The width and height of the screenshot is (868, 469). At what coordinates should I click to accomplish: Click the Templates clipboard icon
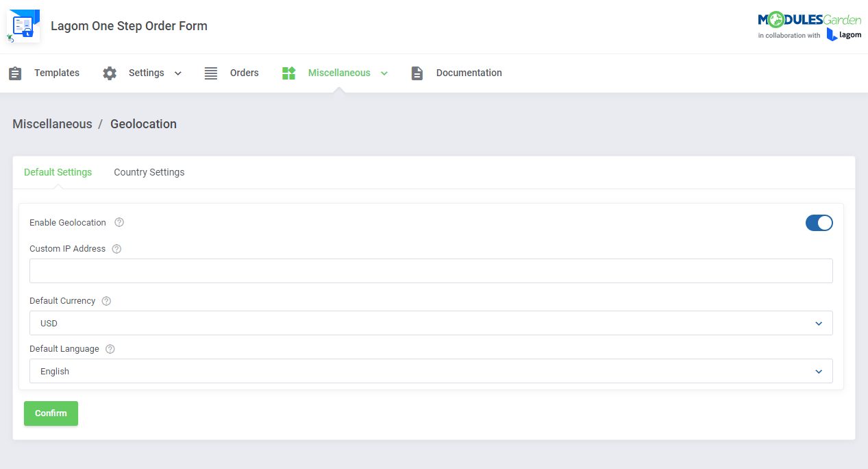point(15,73)
